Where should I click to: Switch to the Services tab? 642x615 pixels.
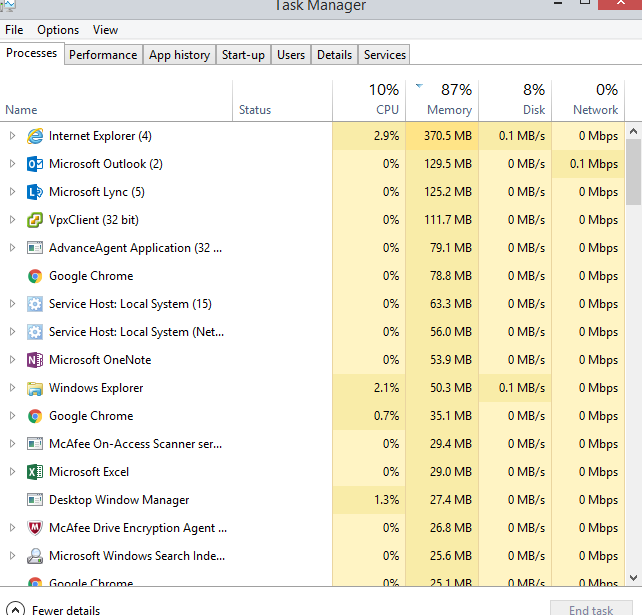click(x=384, y=55)
